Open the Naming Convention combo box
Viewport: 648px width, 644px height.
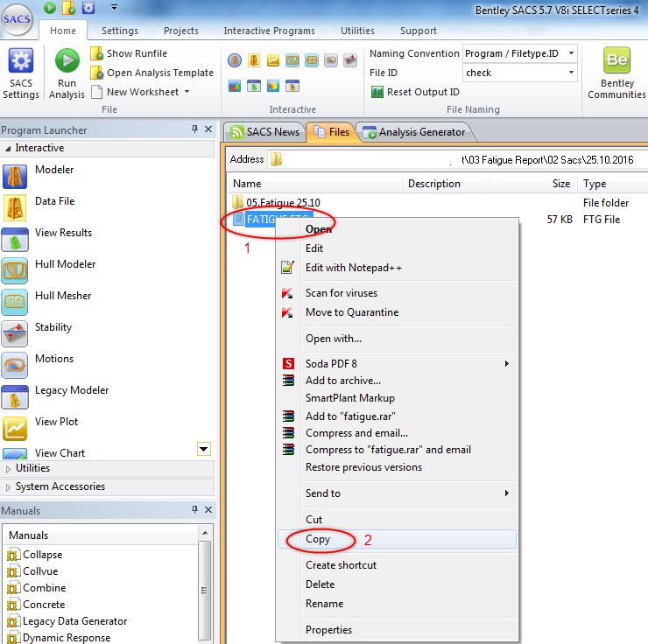pyautogui.click(x=520, y=53)
